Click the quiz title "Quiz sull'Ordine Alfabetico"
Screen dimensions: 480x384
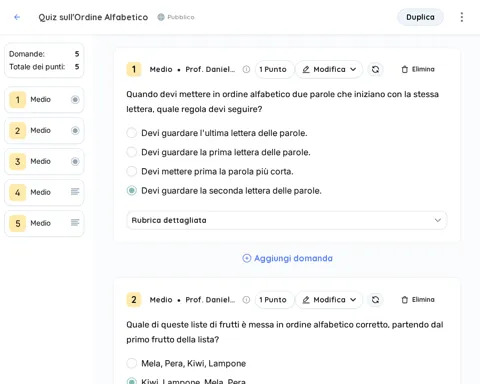coord(93,17)
